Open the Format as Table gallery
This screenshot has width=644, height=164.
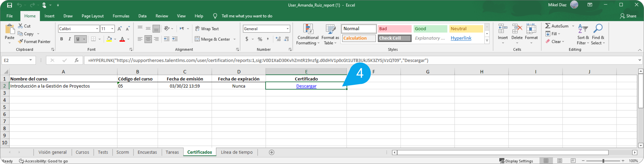point(330,29)
